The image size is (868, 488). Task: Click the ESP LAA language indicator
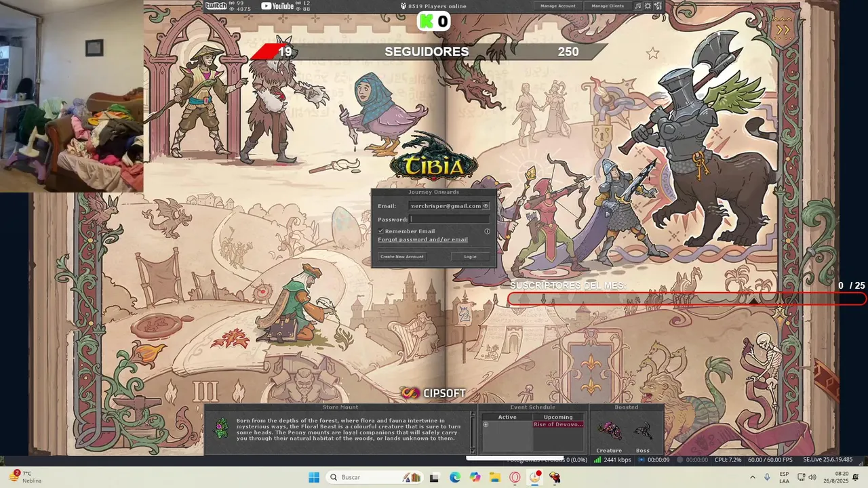784,477
